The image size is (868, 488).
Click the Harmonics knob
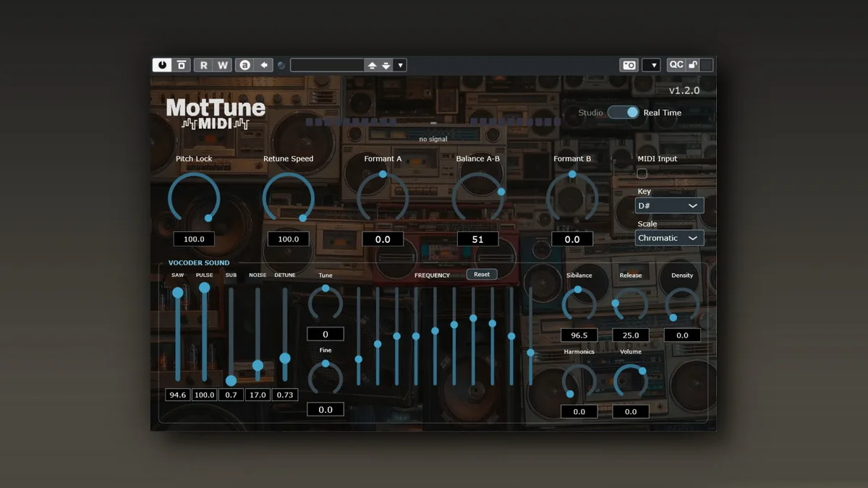coord(579,380)
